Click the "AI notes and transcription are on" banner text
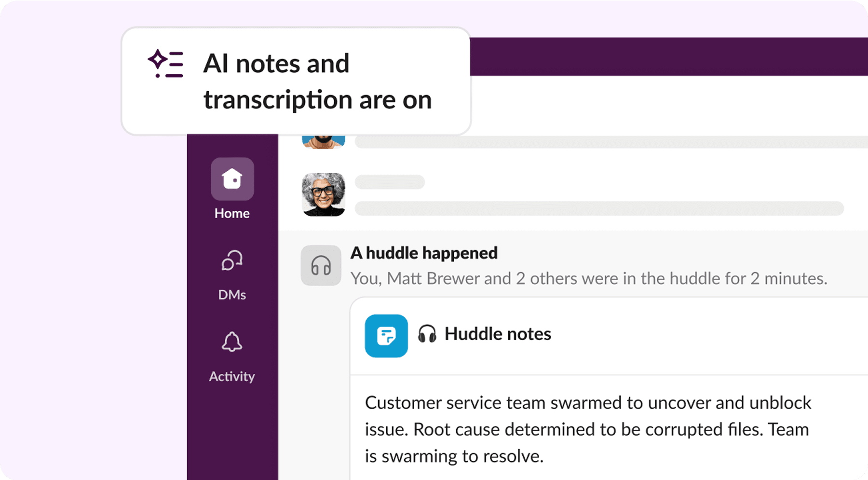Image resolution: width=868 pixels, height=480 pixels. click(x=317, y=82)
